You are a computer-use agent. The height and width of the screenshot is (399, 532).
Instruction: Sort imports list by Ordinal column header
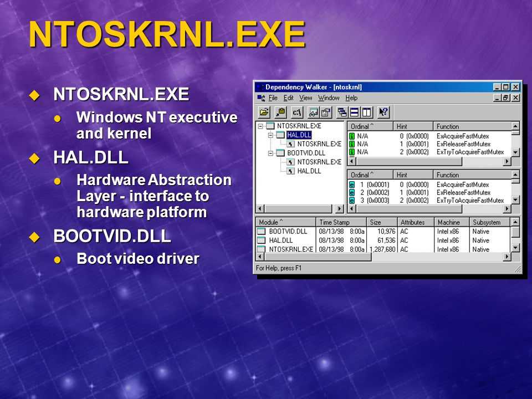tap(370, 126)
